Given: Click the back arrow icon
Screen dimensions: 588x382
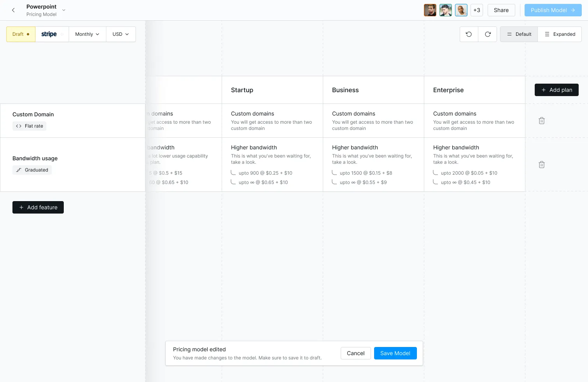Looking at the screenshot, I should click(13, 10).
